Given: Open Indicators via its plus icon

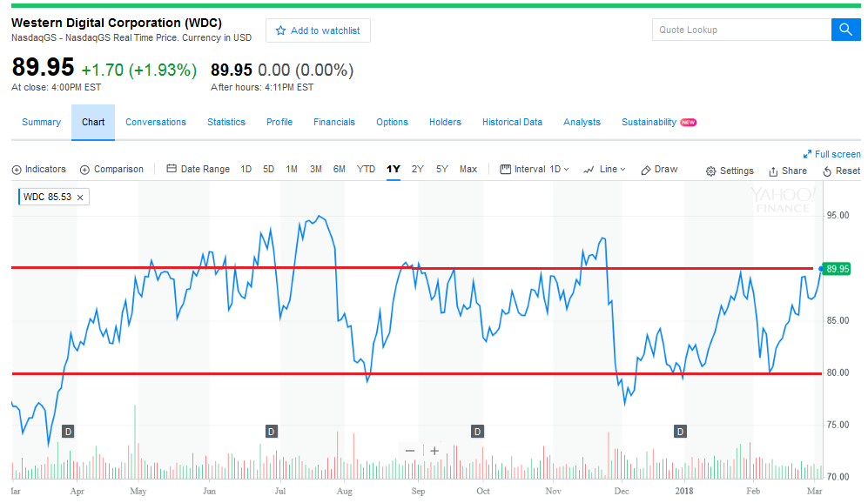Looking at the screenshot, I should point(17,170).
